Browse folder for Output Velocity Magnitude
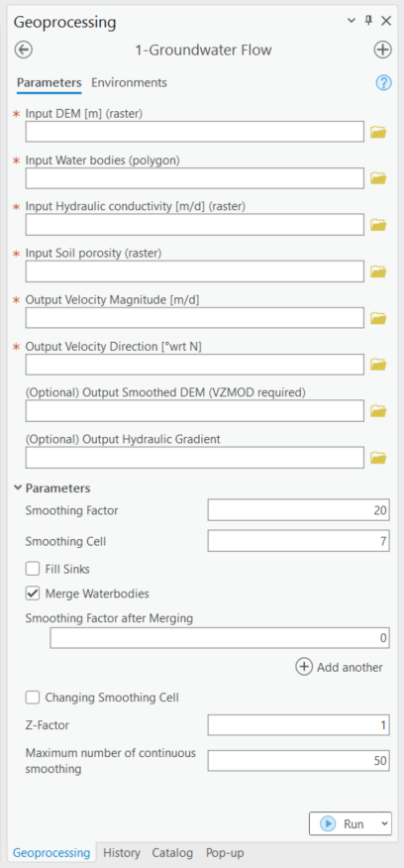404x868 pixels. (x=378, y=318)
